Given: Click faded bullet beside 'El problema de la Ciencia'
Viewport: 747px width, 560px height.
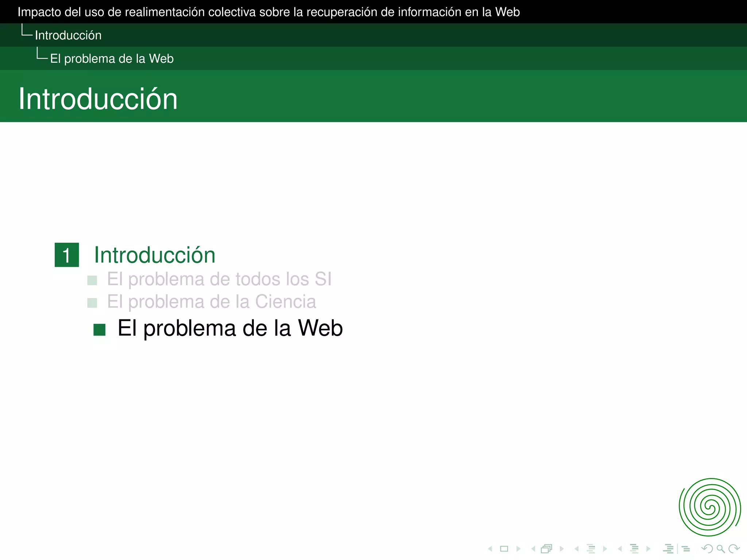Looking at the screenshot, I should (92, 303).
